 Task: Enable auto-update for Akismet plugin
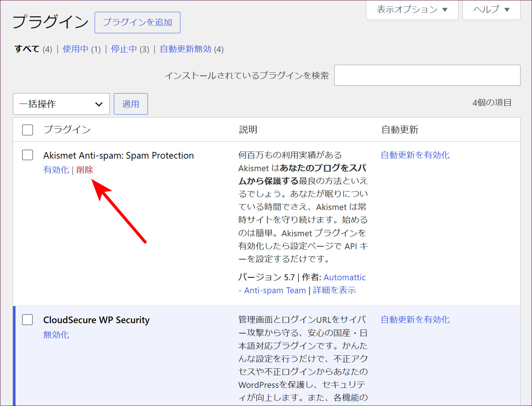pyautogui.click(x=415, y=155)
